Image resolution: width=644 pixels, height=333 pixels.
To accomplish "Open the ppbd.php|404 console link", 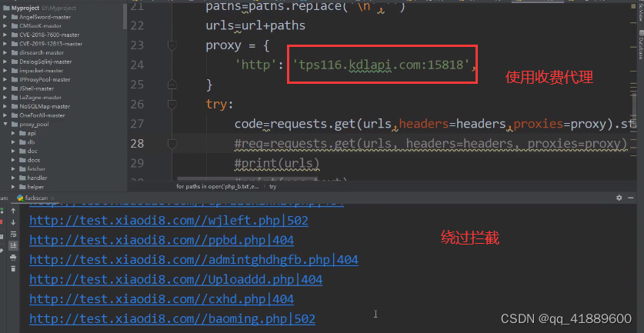I will click(x=162, y=240).
